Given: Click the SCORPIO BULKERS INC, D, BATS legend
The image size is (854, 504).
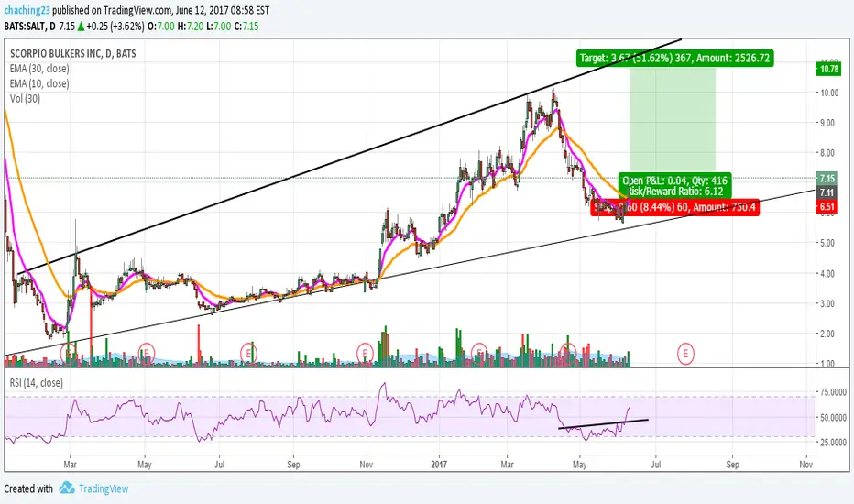Looking at the screenshot, I should [x=73, y=53].
